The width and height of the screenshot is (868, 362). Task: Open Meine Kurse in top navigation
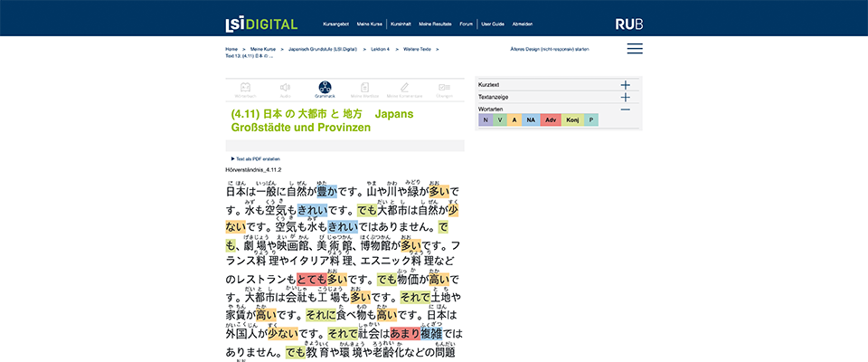(x=370, y=24)
